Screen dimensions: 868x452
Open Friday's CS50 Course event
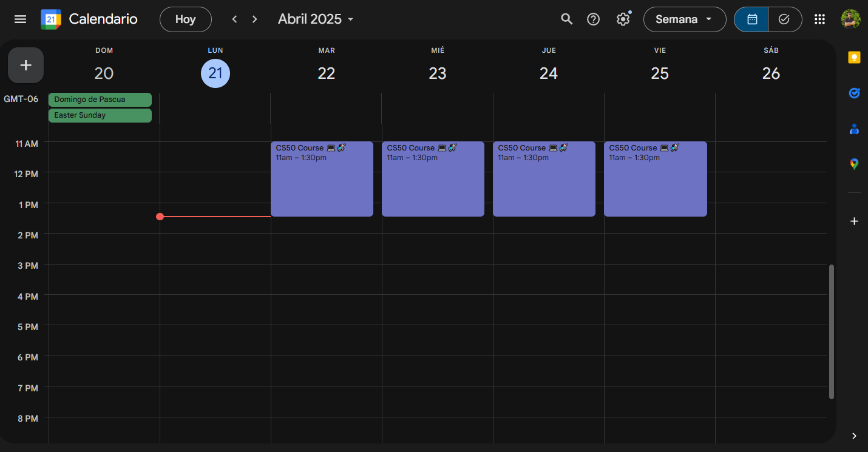click(655, 179)
